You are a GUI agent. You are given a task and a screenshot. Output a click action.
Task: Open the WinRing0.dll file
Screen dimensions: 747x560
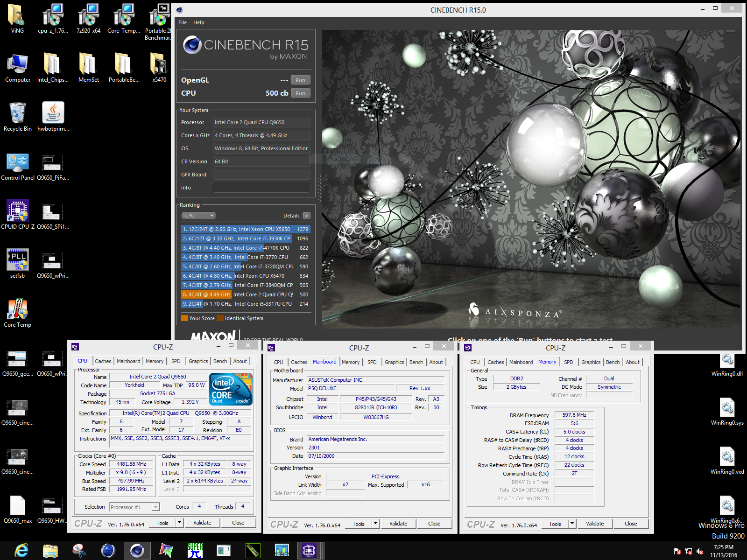727,364
